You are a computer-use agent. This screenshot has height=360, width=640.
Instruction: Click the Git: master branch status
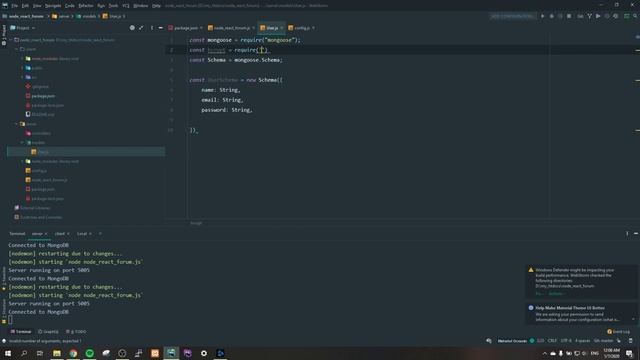[x=603, y=340]
